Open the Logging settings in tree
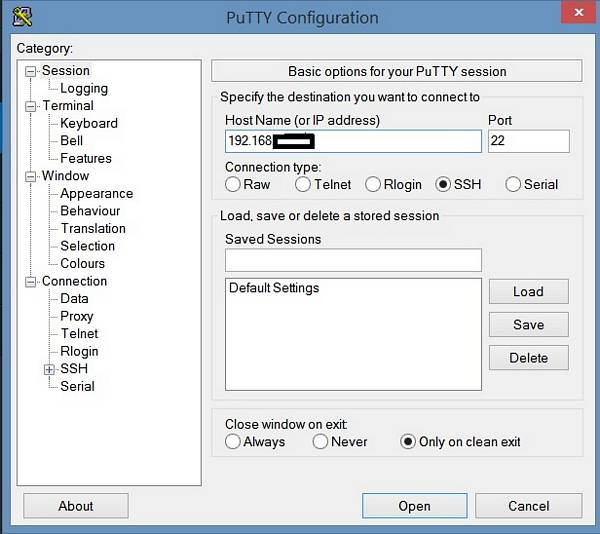 pos(84,88)
